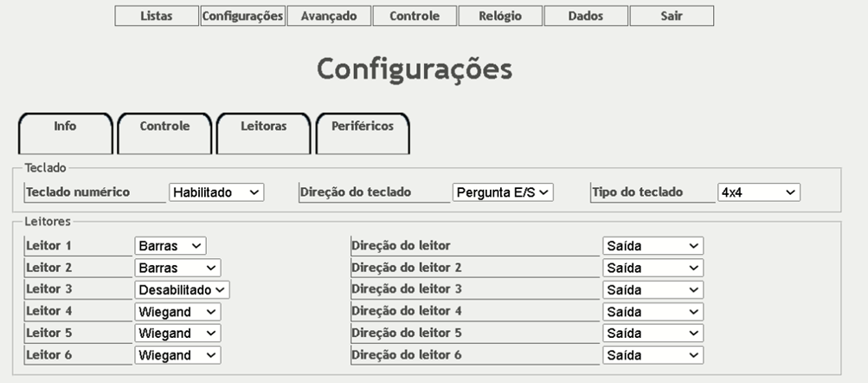Switch to the Leitoras tab

click(x=263, y=127)
